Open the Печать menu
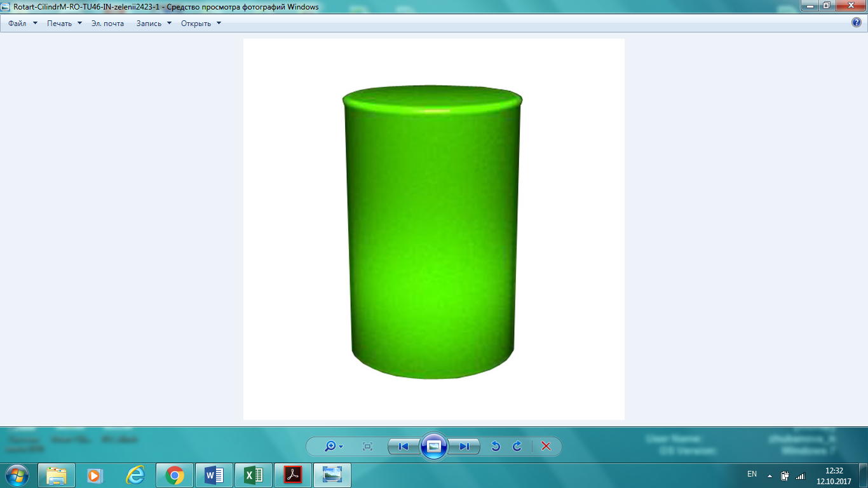The image size is (868, 488). click(x=64, y=24)
